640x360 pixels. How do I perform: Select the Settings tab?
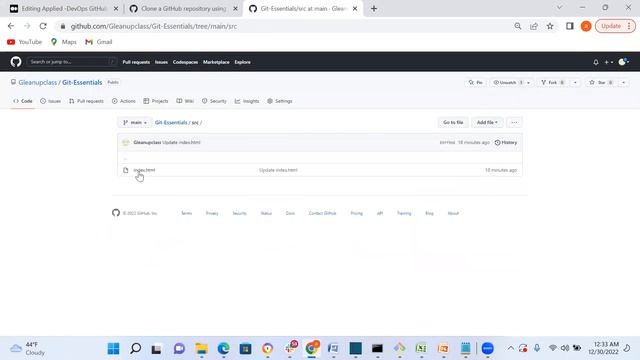280,101
